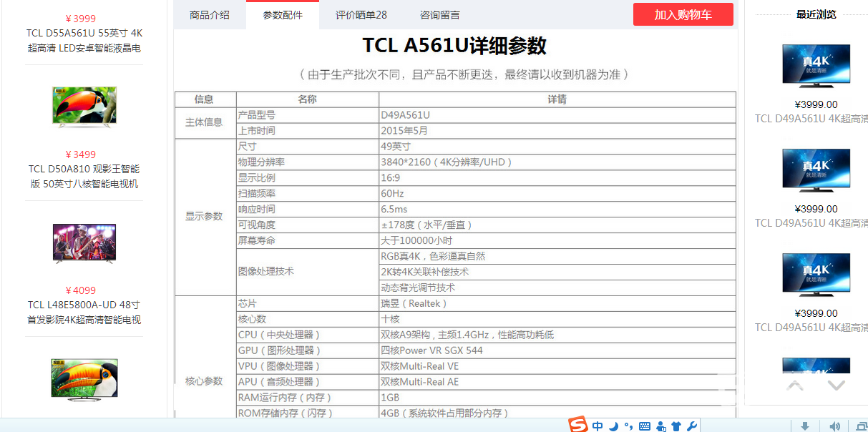Open the TCL L48E5800A-UD 48寸 product link
Viewport: 868px width, 432px height.
point(84,313)
